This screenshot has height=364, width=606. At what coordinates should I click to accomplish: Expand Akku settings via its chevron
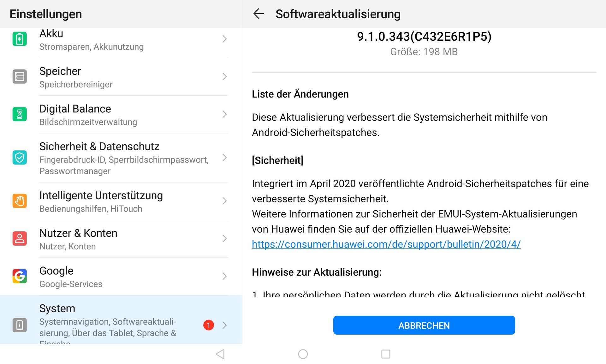[x=224, y=39]
